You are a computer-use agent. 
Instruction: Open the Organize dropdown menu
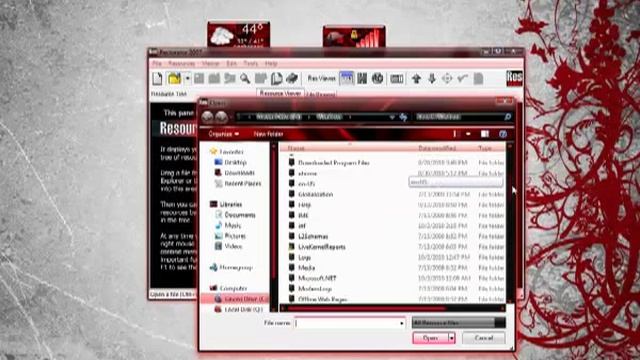click(224, 134)
